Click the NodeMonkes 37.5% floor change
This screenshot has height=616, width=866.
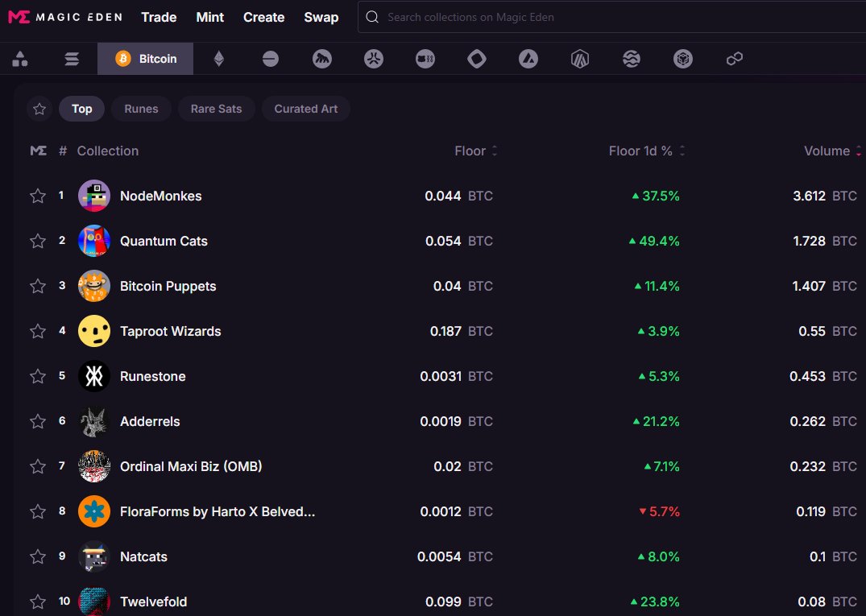(656, 196)
